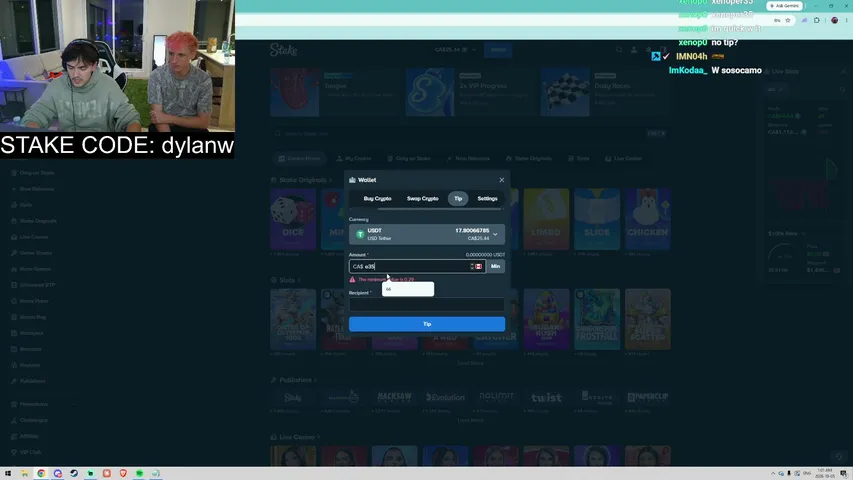This screenshot has width=853, height=480.
Task: Bookmark page with the star icon
Action: (x=788, y=20)
